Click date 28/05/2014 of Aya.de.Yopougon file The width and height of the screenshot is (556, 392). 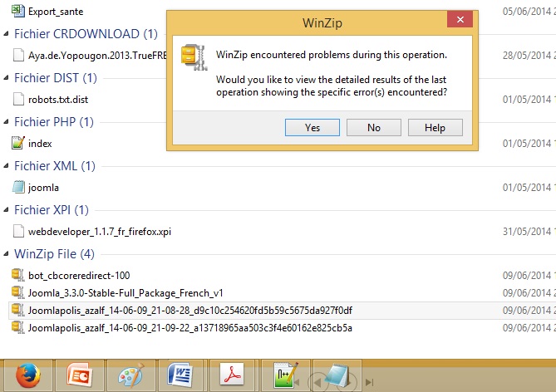click(x=527, y=56)
